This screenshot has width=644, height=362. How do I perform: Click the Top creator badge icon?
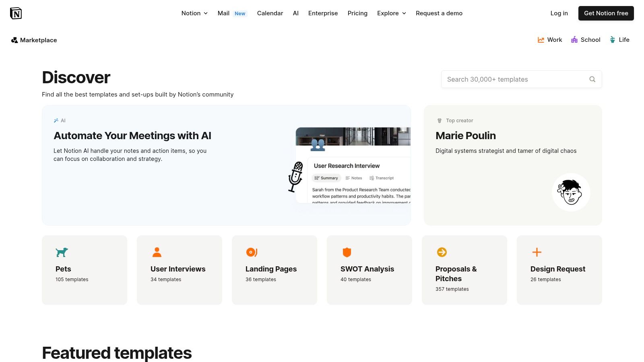440,121
